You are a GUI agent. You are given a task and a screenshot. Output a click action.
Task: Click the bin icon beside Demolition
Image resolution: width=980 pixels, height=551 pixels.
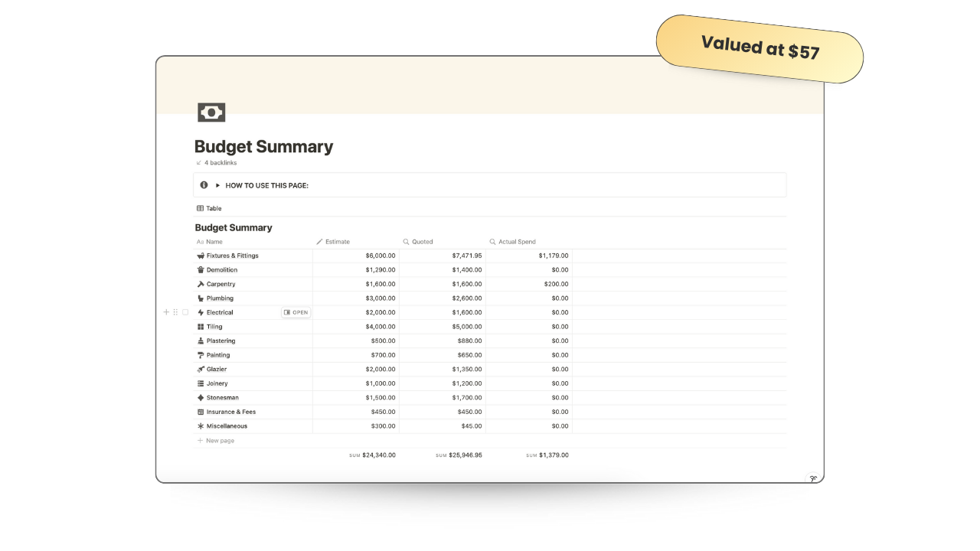(x=201, y=270)
